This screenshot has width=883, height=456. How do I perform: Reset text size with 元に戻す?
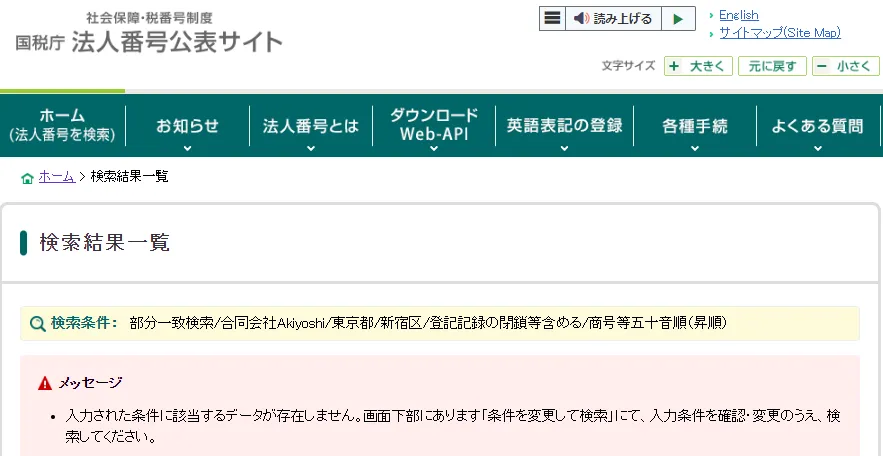point(772,66)
